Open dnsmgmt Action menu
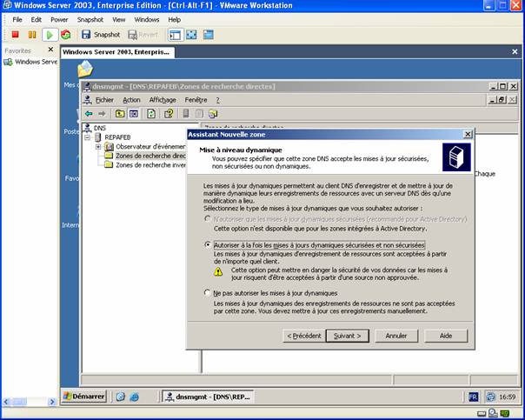Viewport: 525px width, 420px height. click(x=131, y=100)
